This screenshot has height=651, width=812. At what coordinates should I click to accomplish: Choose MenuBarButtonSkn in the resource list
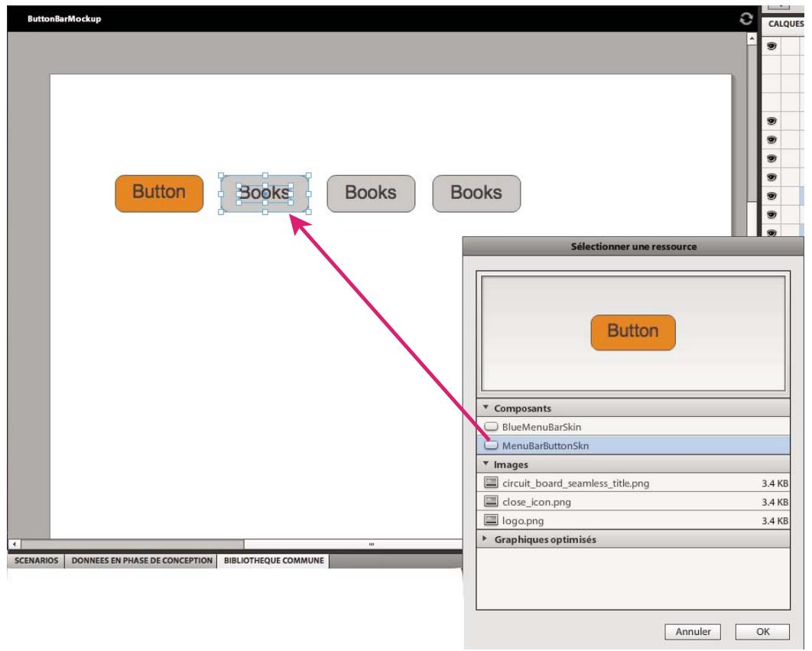[x=633, y=445]
